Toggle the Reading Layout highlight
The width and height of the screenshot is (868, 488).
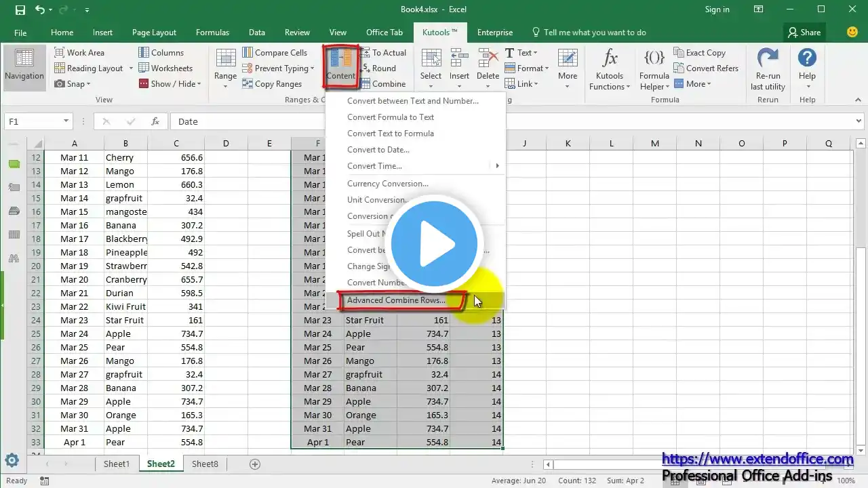(x=87, y=68)
